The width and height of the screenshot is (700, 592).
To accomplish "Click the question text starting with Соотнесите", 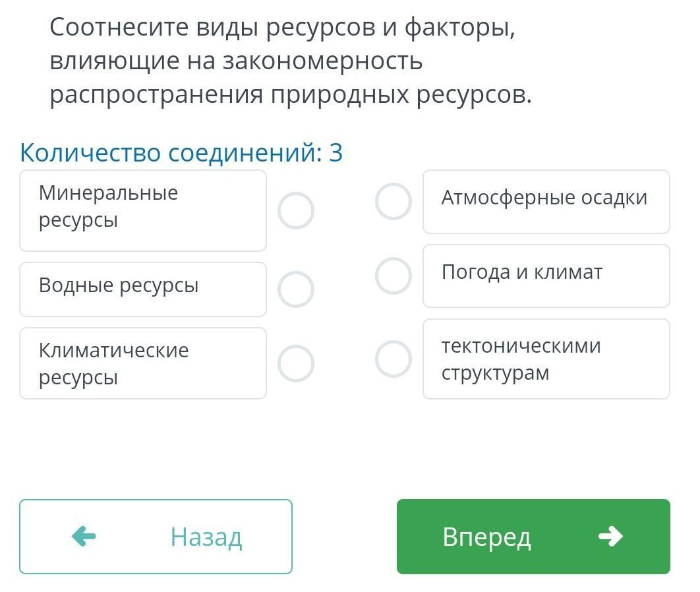I will [x=282, y=28].
